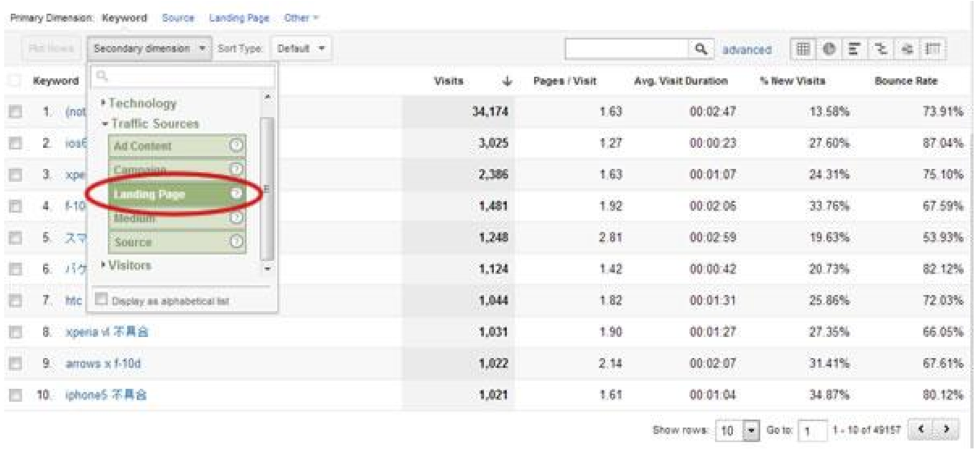Screen dimensions: 980x452
Task: Tick the select-all checkbox in the Keyword header
Action: click(16, 81)
